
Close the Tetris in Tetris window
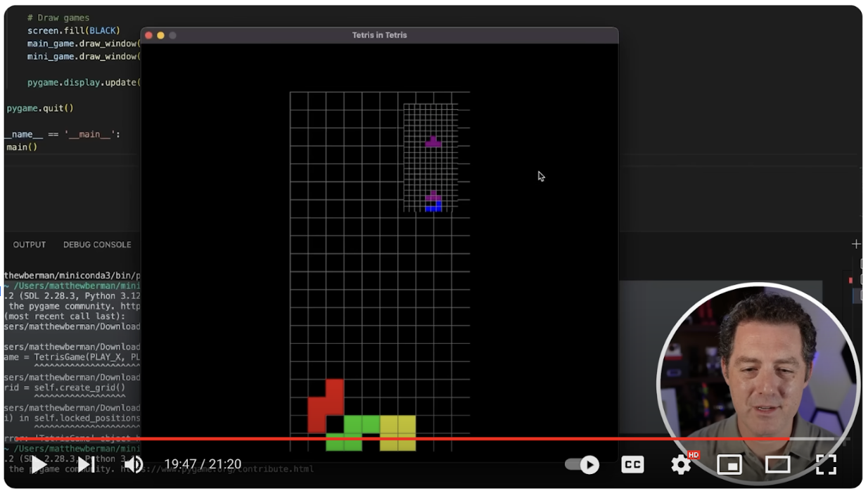148,35
